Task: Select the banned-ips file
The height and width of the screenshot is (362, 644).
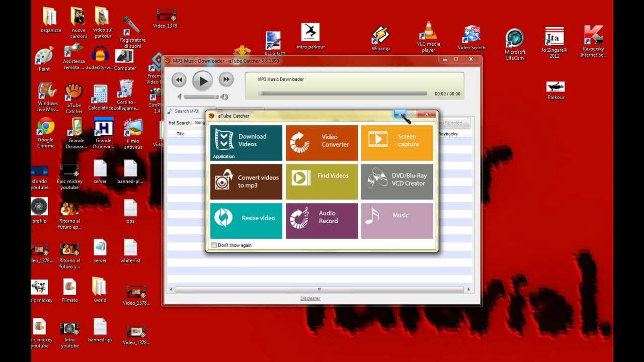Action: (x=100, y=330)
